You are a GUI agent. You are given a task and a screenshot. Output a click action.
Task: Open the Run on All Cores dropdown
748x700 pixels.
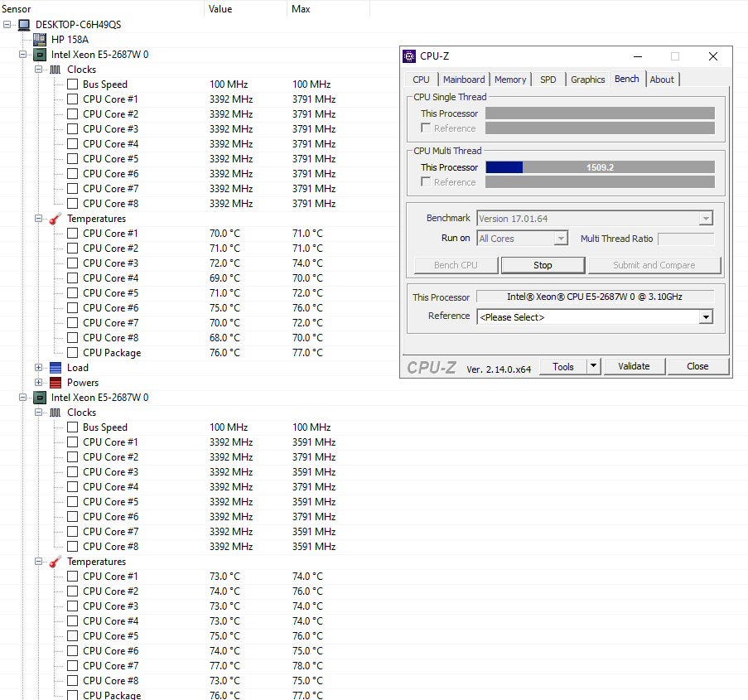tap(561, 238)
